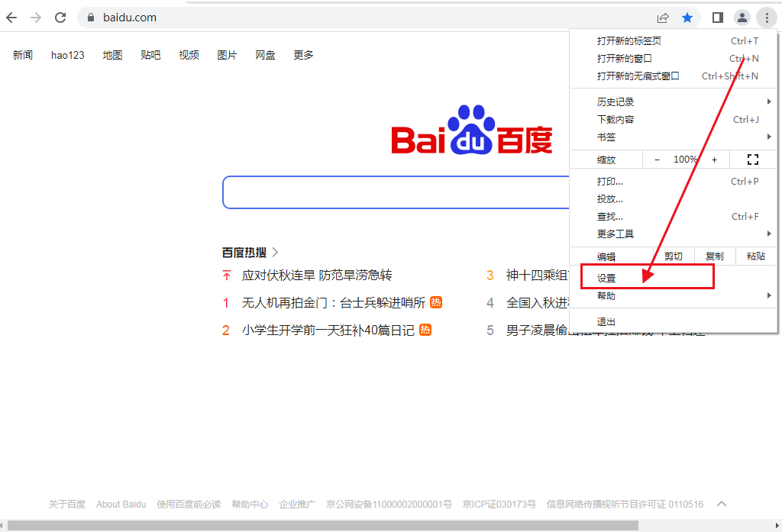
Task: Click the padlock site info icon
Action: click(91, 18)
